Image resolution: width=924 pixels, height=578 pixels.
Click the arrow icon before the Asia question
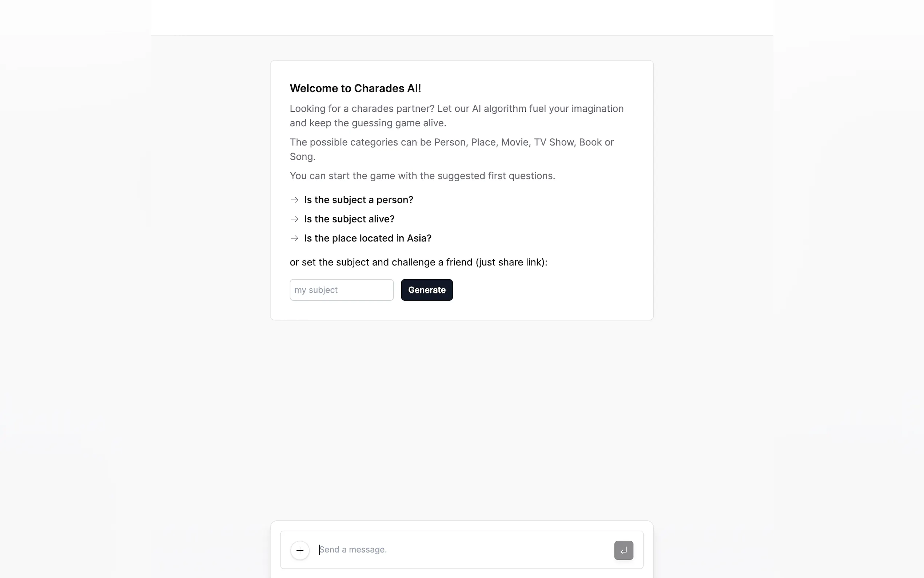click(294, 238)
